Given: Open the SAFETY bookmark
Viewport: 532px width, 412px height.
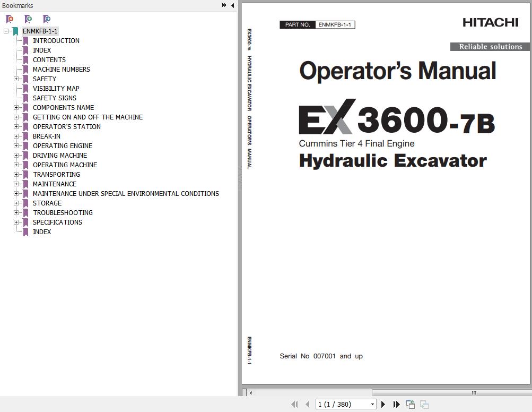Looking at the screenshot, I should click(x=45, y=79).
